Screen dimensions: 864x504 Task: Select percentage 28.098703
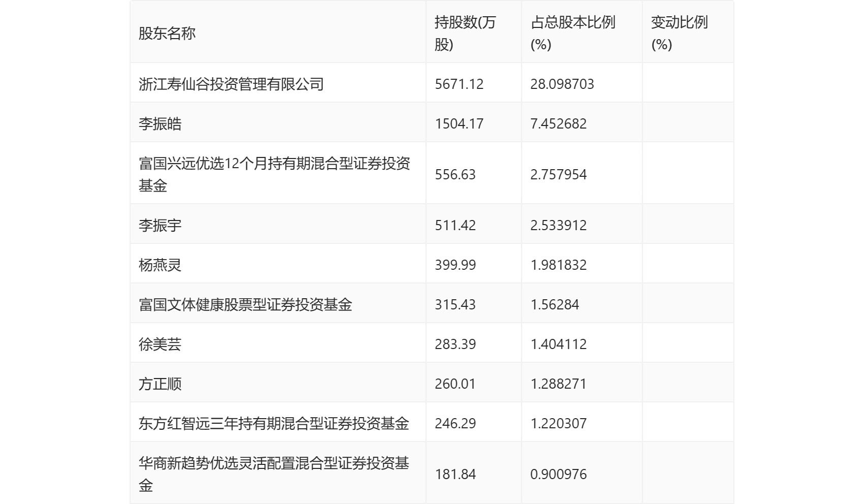pos(562,84)
